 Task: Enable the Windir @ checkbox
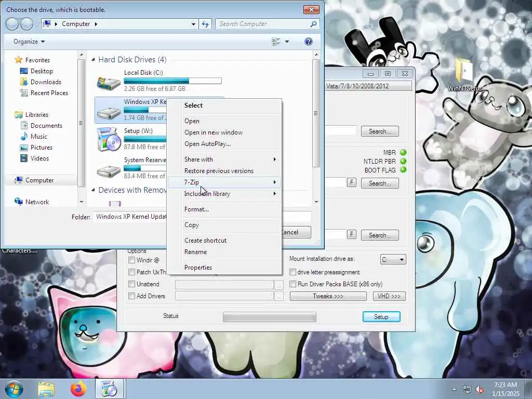131,260
